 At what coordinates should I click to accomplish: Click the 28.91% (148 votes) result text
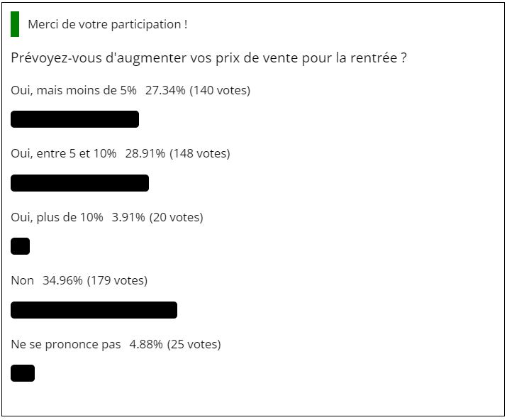(x=178, y=153)
